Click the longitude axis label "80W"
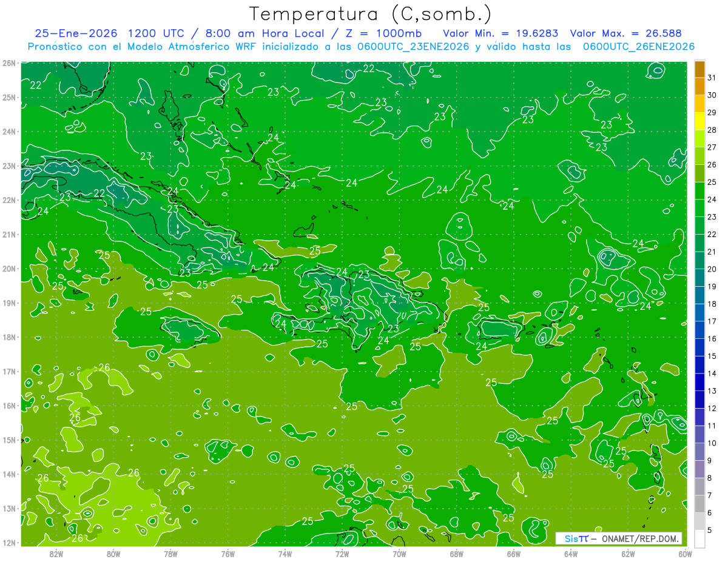 click(x=113, y=554)
